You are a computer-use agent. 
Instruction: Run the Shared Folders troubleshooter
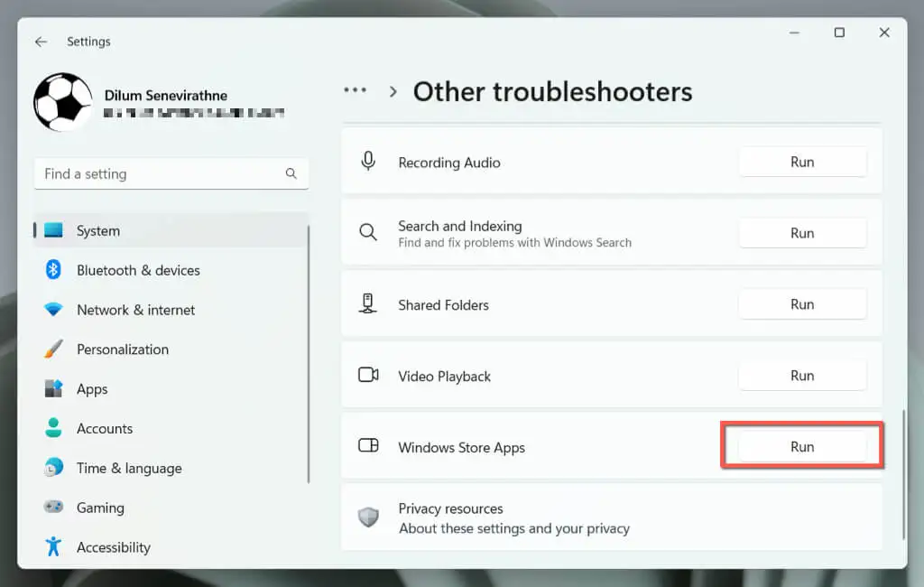[802, 304]
